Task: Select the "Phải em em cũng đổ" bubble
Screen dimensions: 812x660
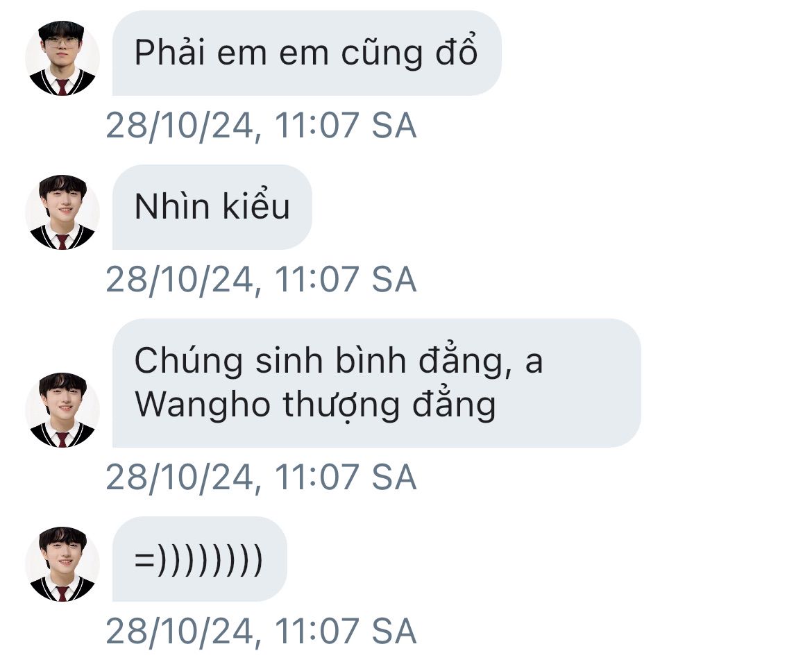Action: pos(307,53)
